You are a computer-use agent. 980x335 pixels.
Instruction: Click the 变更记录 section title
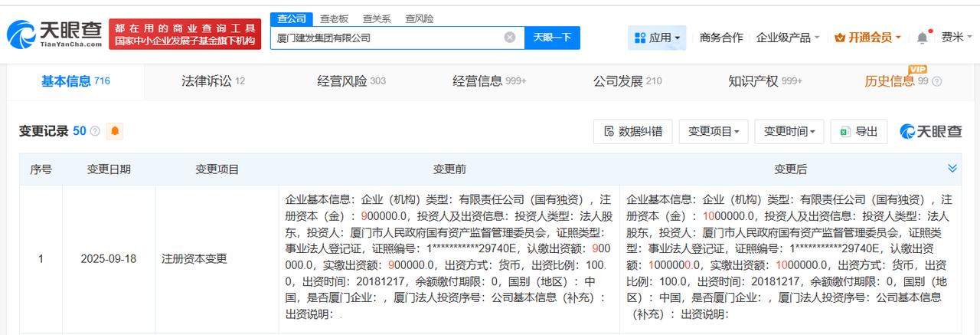click(44, 131)
